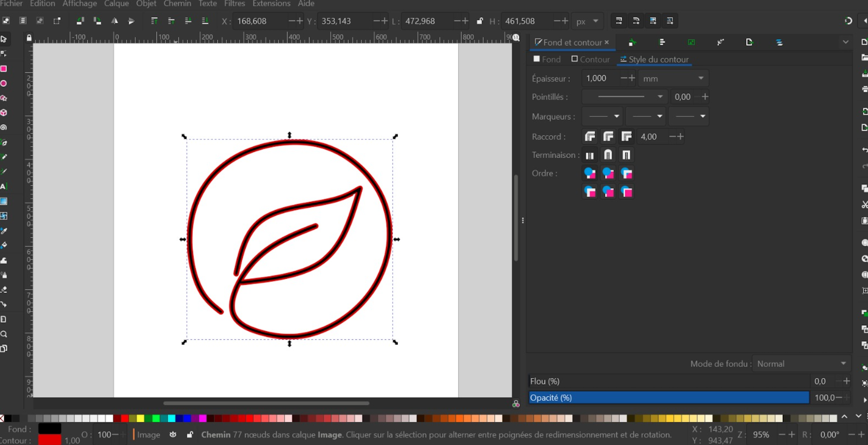Increase the Raccord miter limit value
Image resolution: width=868 pixels, height=445 pixels.
point(680,136)
